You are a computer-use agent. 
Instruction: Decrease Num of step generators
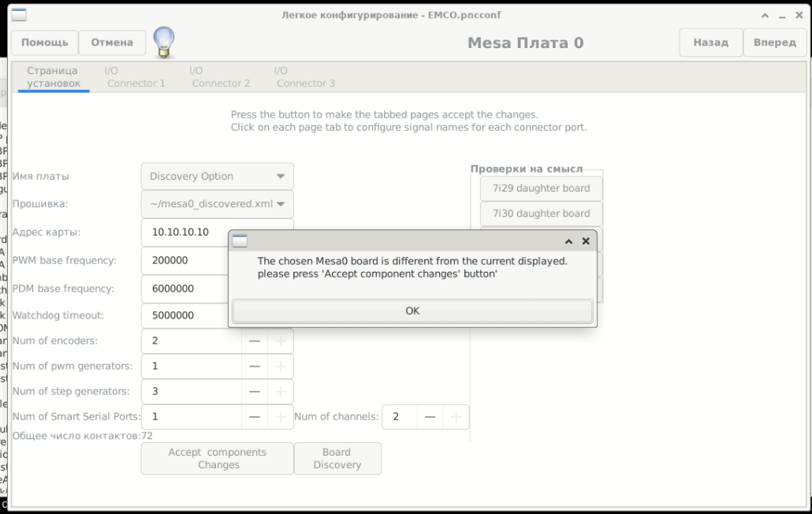coord(255,391)
